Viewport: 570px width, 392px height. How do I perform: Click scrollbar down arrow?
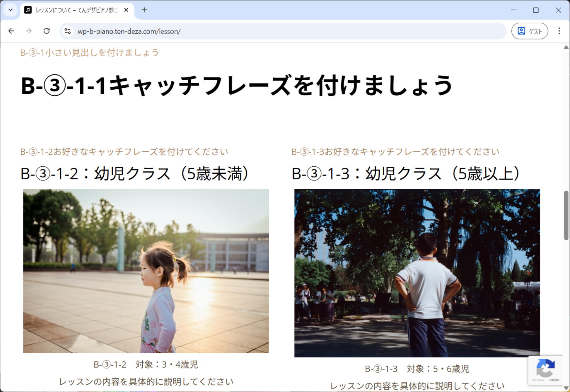(x=566, y=388)
